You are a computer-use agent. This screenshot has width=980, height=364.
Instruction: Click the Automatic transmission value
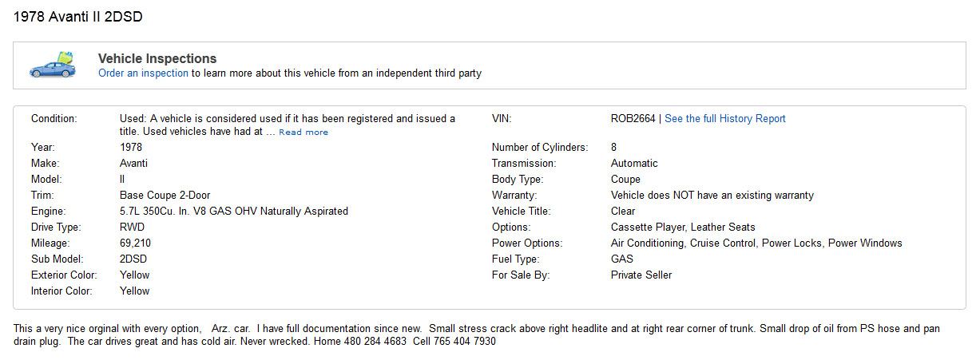tap(634, 164)
